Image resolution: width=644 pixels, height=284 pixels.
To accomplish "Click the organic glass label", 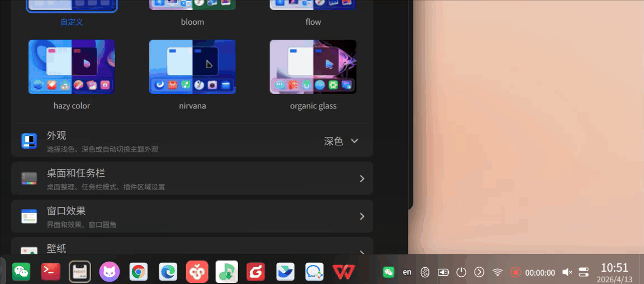I will pyautogui.click(x=313, y=106).
